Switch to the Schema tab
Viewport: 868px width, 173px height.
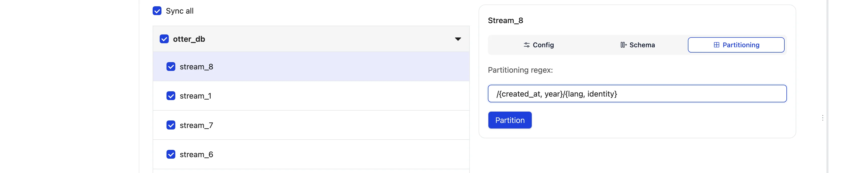pyautogui.click(x=638, y=45)
